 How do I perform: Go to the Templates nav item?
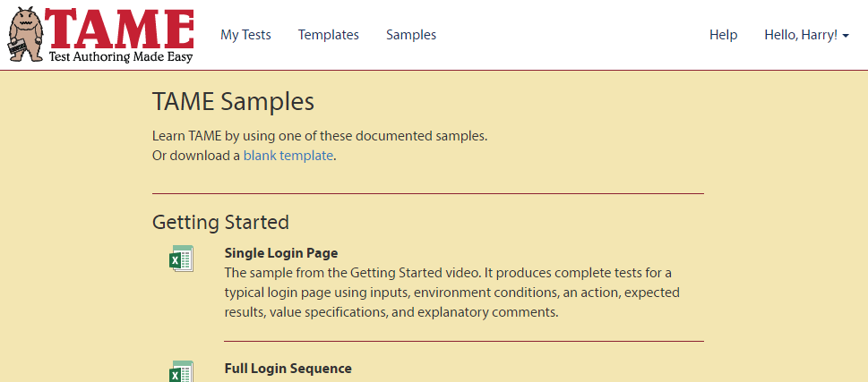pyautogui.click(x=328, y=35)
